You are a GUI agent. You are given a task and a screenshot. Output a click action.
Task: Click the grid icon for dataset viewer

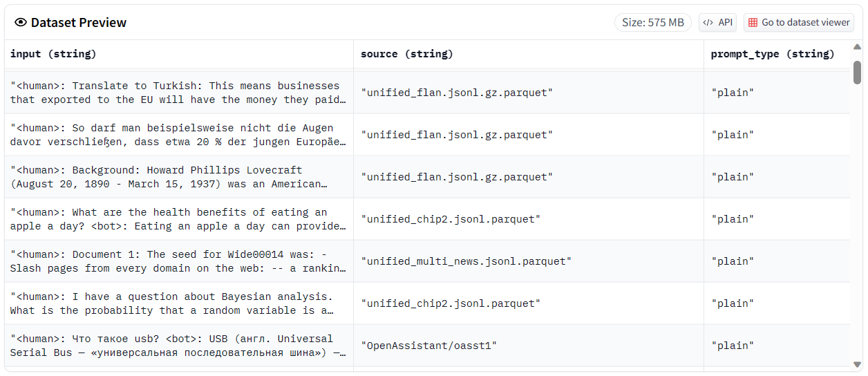tap(753, 23)
